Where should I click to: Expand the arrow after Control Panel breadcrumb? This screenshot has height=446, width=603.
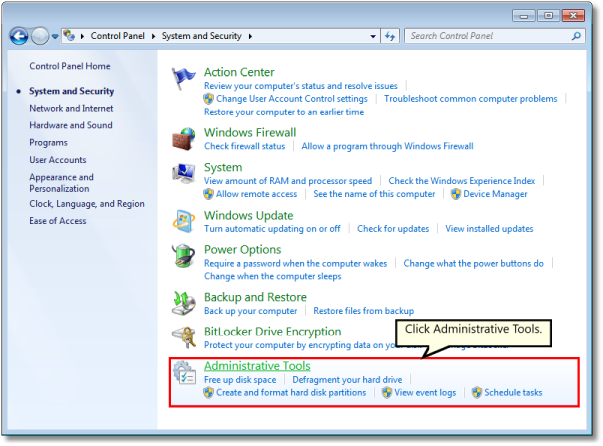[x=153, y=36]
